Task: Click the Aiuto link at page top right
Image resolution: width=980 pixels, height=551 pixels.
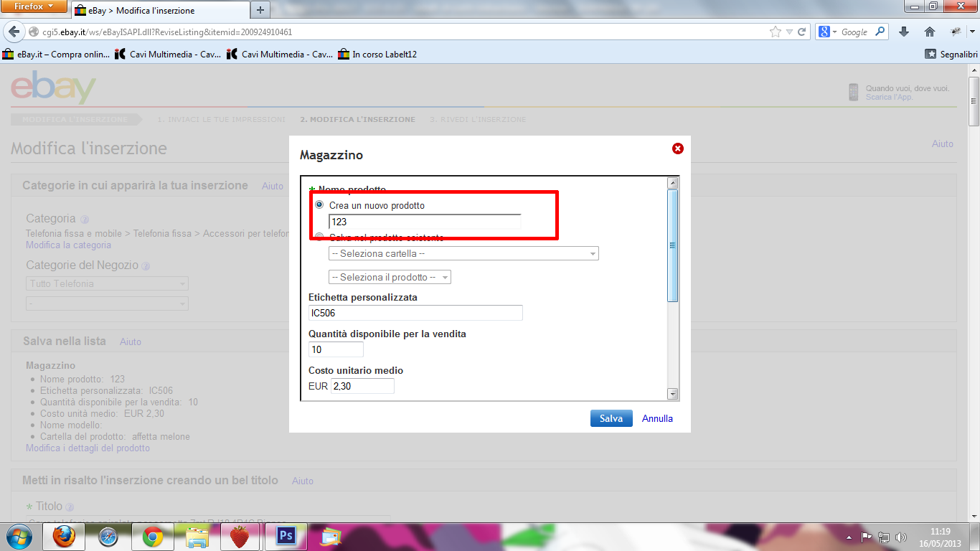Action: (x=943, y=143)
